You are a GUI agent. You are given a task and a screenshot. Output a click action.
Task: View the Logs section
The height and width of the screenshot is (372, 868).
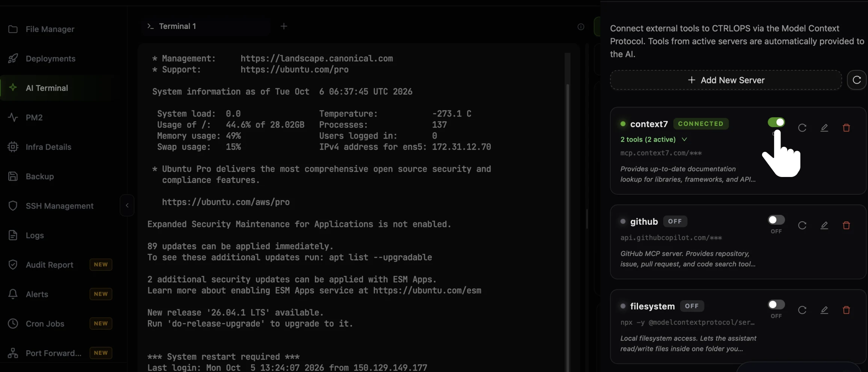point(35,235)
